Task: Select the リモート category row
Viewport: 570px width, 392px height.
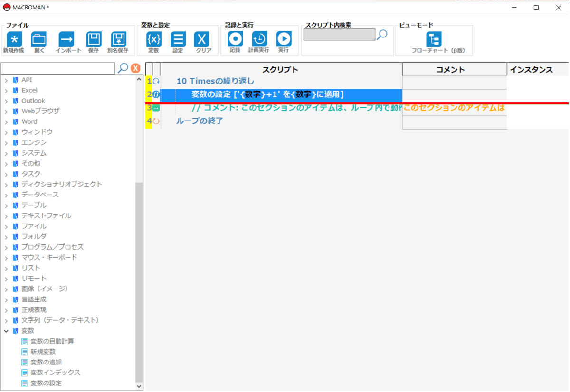Action: click(x=34, y=279)
